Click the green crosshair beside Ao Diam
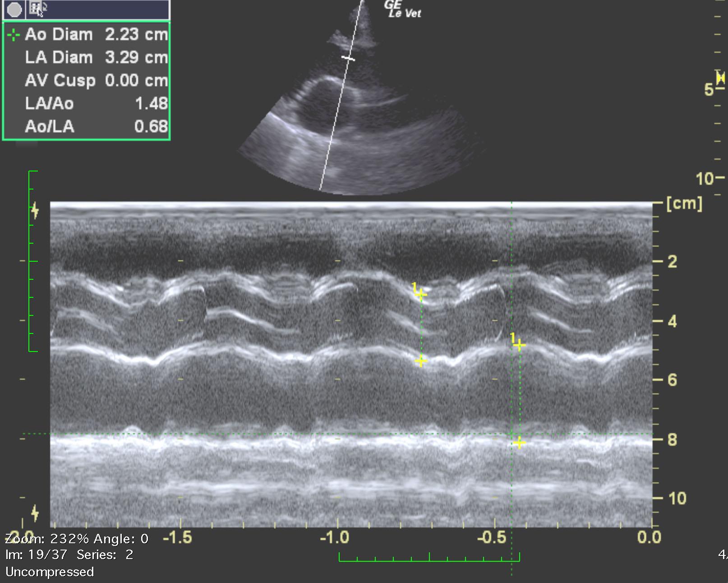This screenshot has width=728, height=583. pyautogui.click(x=14, y=35)
